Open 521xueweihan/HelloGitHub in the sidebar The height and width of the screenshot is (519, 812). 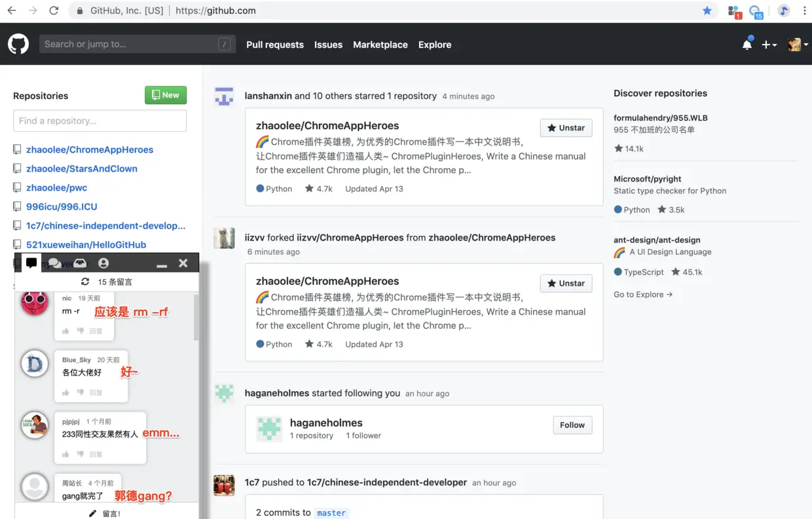click(x=86, y=244)
